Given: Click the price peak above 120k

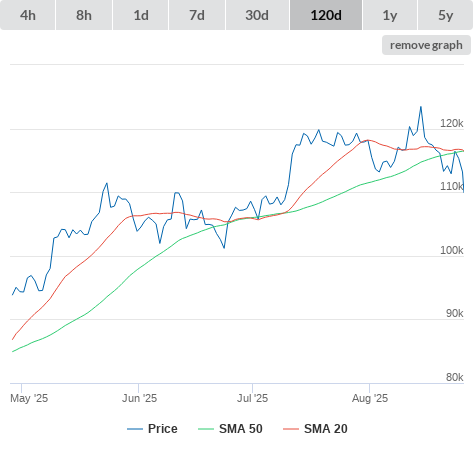Looking at the screenshot, I should click(421, 107).
